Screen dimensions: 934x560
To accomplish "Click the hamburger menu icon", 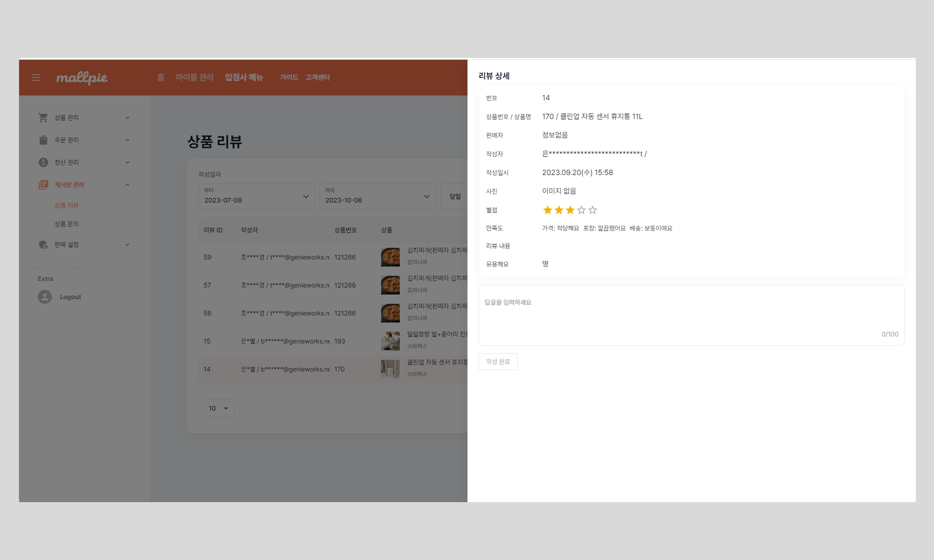I will tap(36, 77).
